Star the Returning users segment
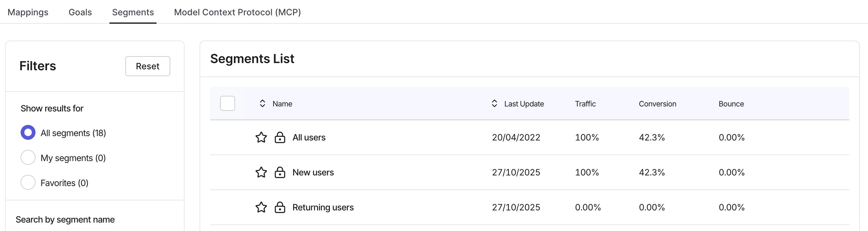The image size is (868, 231). tap(261, 207)
